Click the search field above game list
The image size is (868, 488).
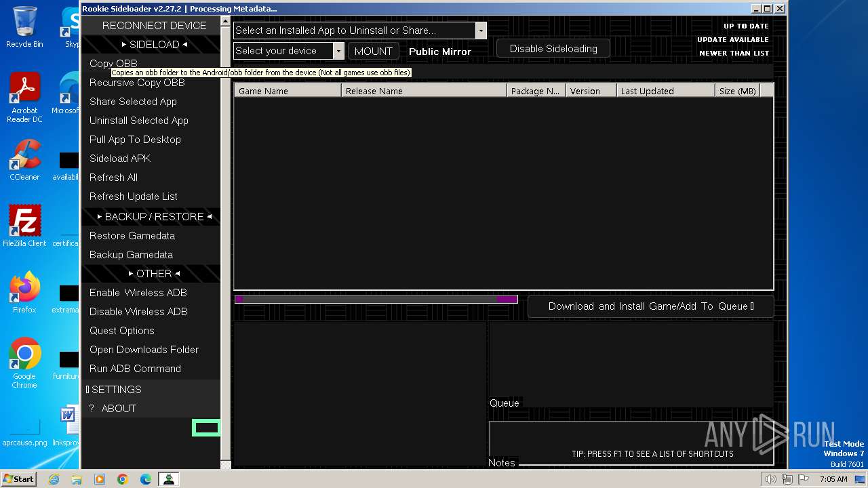click(x=503, y=72)
